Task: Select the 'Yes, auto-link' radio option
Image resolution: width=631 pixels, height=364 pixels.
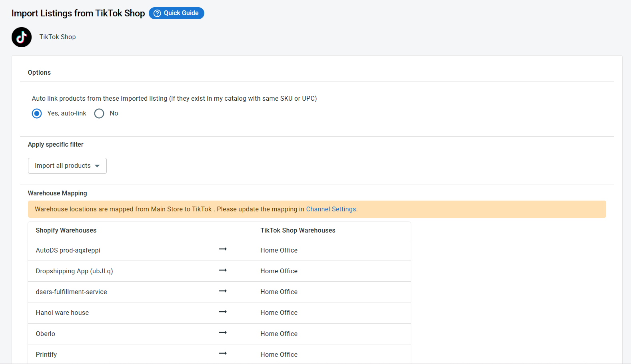Action: point(37,113)
